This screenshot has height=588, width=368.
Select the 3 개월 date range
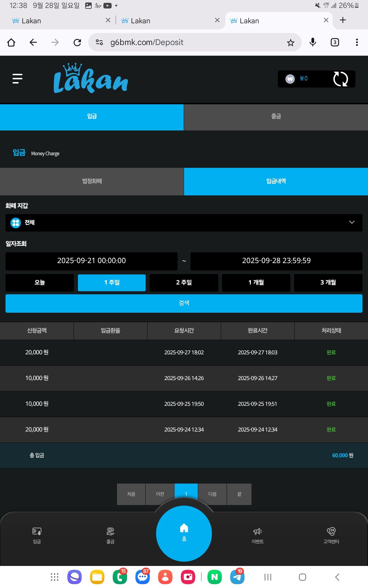pos(328,282)
